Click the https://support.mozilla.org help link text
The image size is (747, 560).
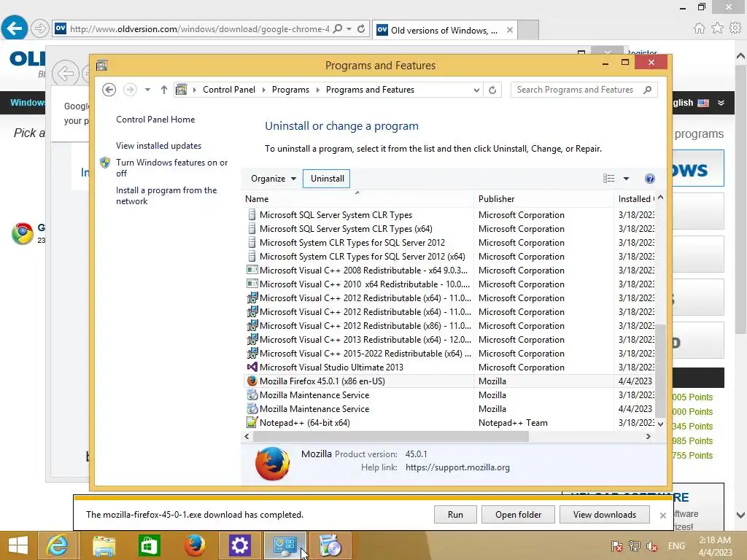click(457, 467)
